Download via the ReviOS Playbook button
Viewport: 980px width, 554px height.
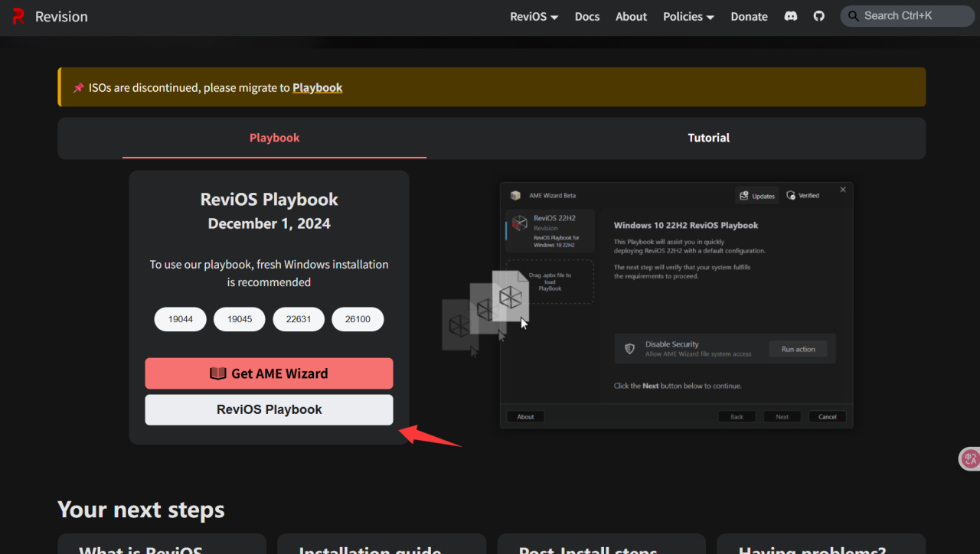[269, 409]
